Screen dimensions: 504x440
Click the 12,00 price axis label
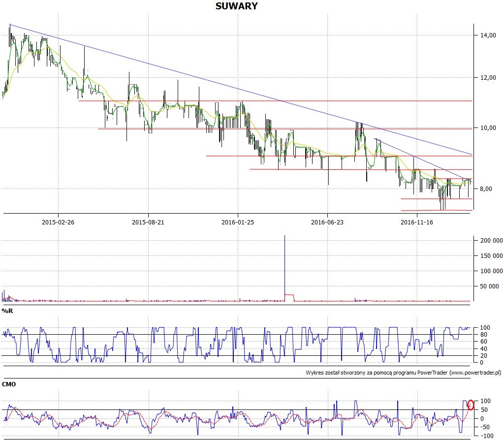(488, 77)
